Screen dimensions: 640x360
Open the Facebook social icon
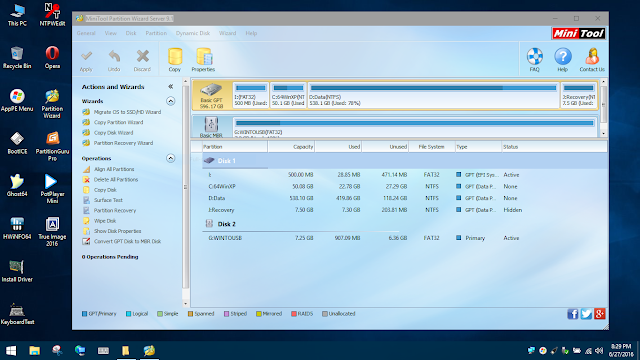tap(572, 313)
